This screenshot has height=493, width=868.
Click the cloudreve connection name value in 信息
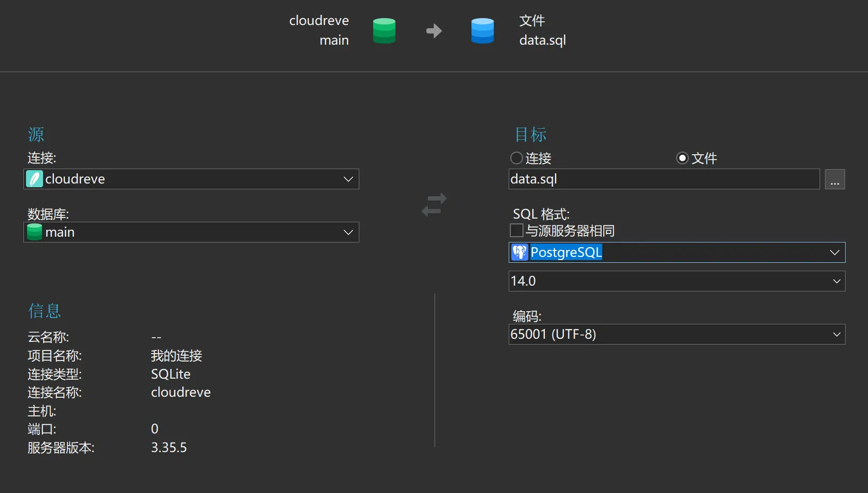(x=181, y=392)
